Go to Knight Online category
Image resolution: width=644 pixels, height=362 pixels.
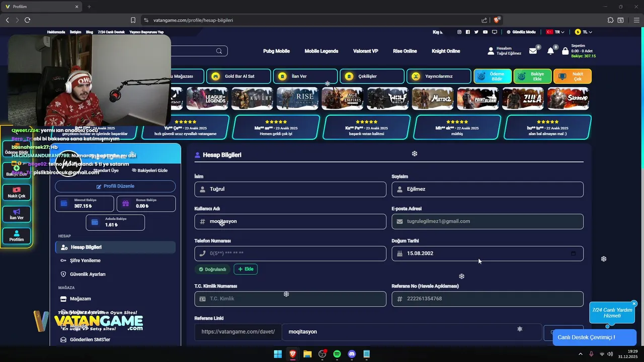click(x=446, y=51)
